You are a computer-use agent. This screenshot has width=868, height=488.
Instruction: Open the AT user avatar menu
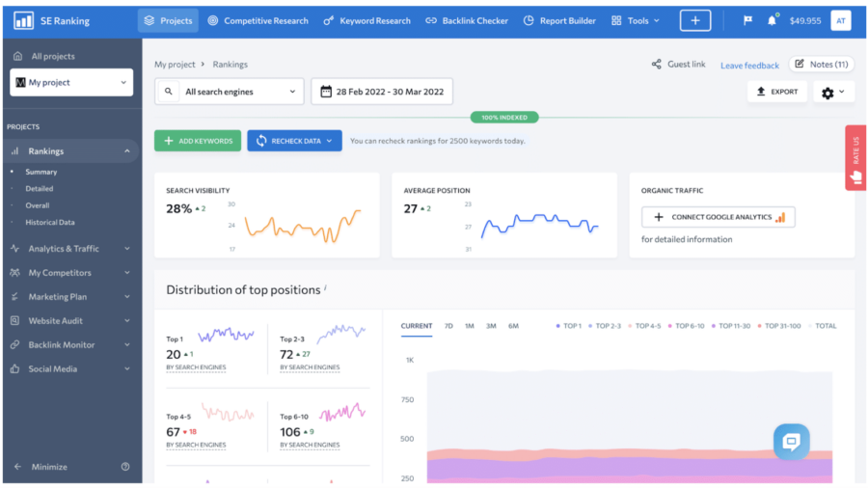pos(841,21)
